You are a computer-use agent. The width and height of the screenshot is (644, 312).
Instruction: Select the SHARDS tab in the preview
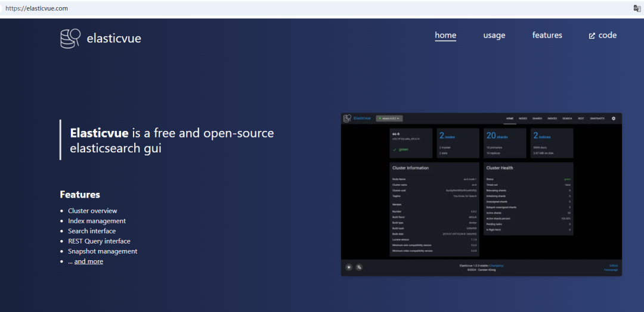click(x=537, y=118)
